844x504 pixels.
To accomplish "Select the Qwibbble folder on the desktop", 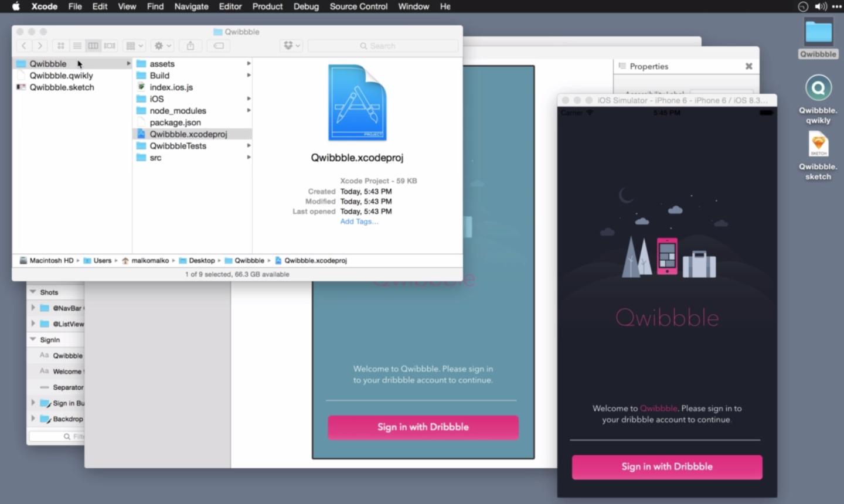I will tap(818, 39).
